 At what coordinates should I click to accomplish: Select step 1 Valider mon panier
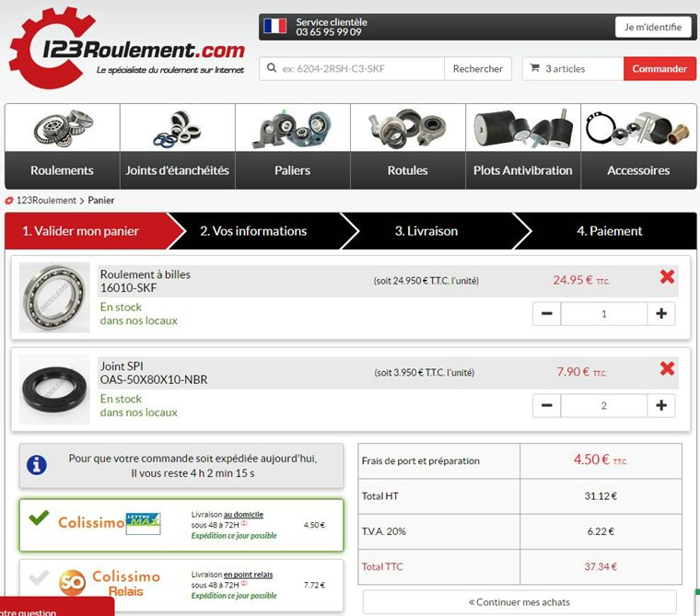point(87,231)
